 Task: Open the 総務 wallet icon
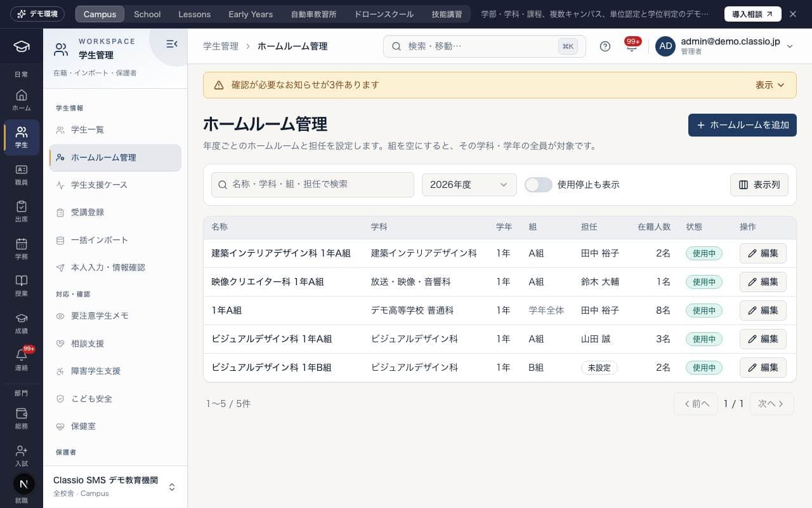point(22,418)
